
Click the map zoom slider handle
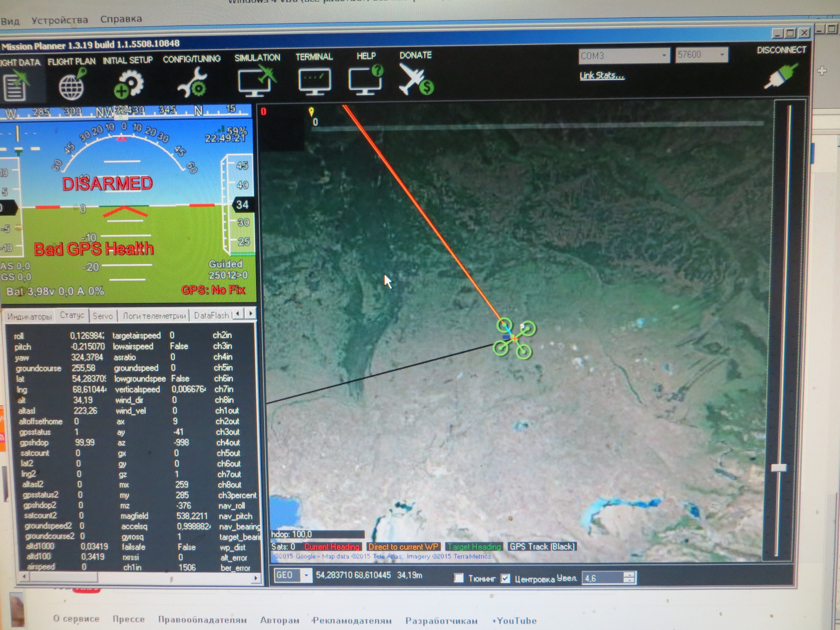779,468
